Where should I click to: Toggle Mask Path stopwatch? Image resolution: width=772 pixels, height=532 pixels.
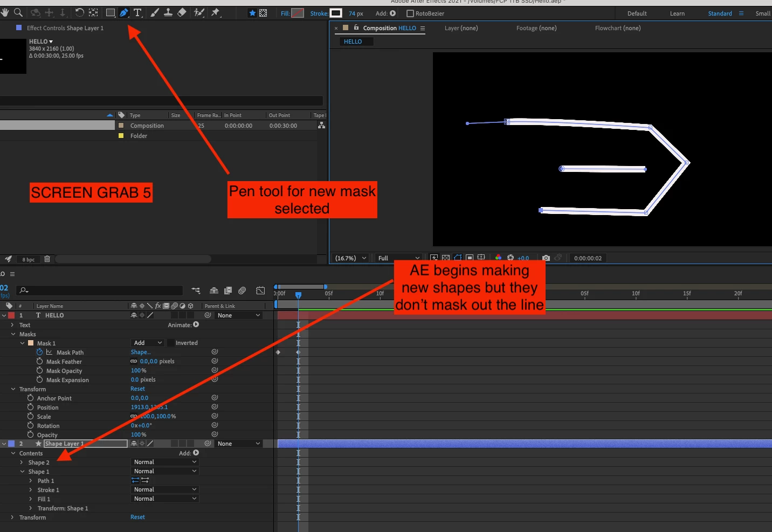pos(39,352)
